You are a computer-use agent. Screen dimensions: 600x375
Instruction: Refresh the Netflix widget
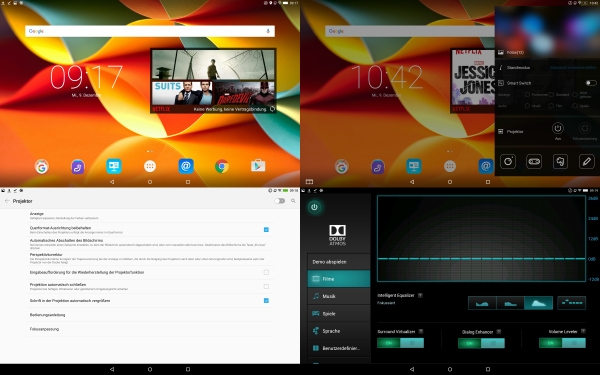pyautogui.click(x=272, y=109)
